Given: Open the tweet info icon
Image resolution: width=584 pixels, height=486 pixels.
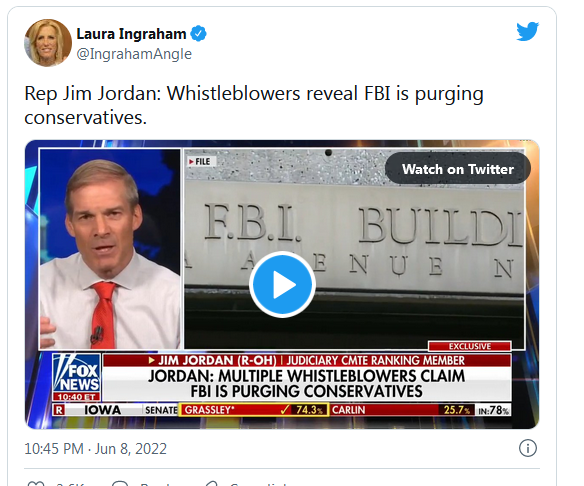Looking at the screenshot, I should [528, 448].
